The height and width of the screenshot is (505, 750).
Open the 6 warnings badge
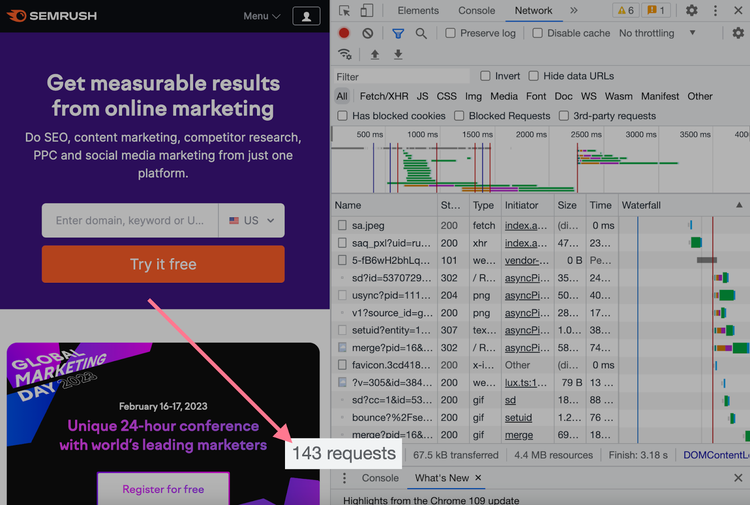coord(626,11)
